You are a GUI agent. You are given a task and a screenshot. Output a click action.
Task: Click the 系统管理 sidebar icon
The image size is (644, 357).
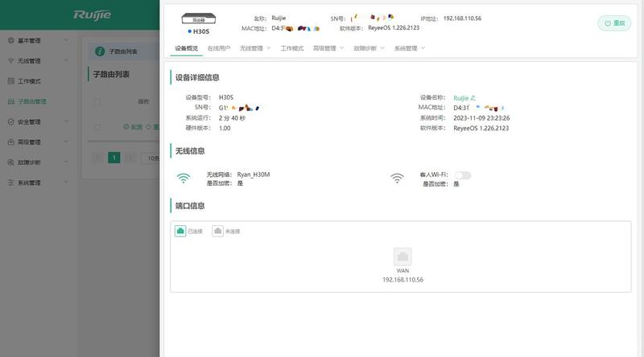pyautogui.click(x=11, y=183)
